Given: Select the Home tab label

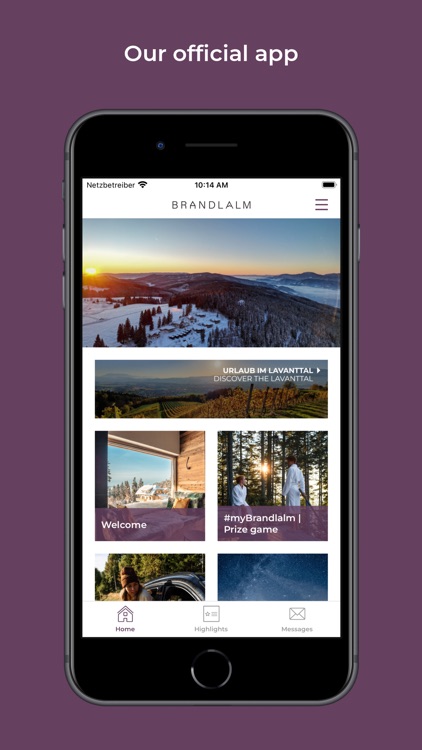Looking at the screenshot, I should (x=125, y=629).
